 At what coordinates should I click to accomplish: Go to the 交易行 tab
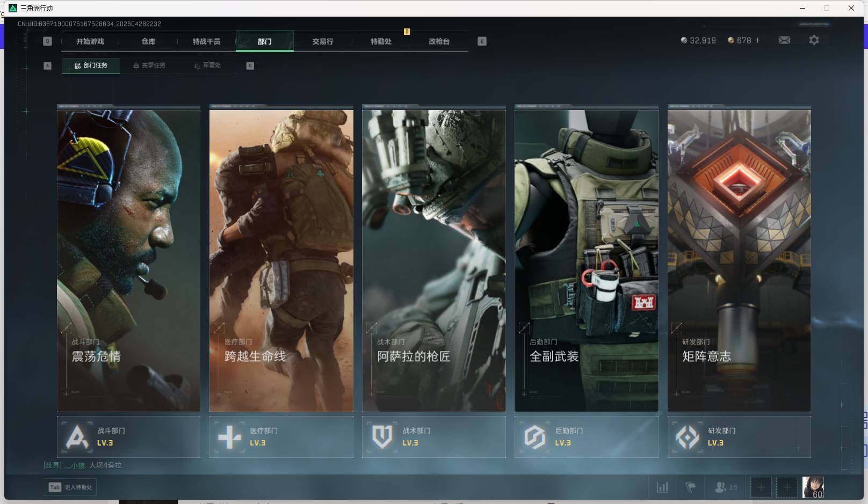point(323,41)
